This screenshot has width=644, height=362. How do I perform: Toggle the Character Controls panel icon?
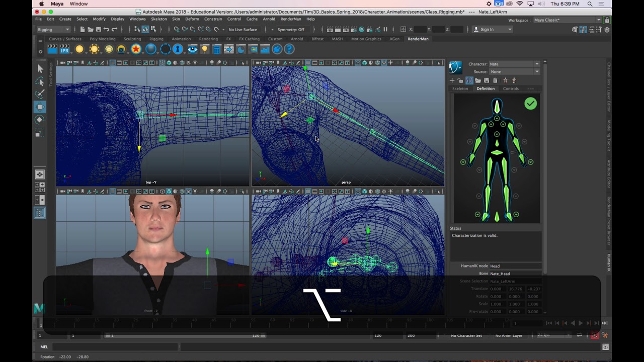click(x=583, y=29)
